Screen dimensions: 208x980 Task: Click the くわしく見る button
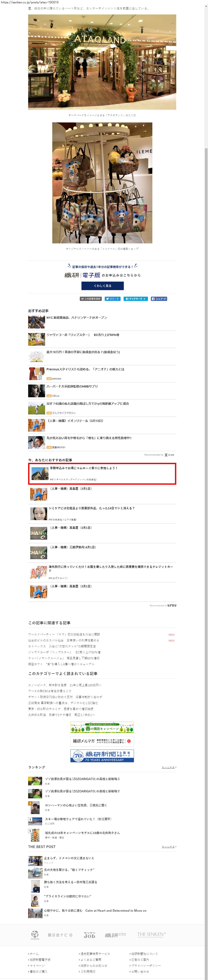(x=102, y=286)
